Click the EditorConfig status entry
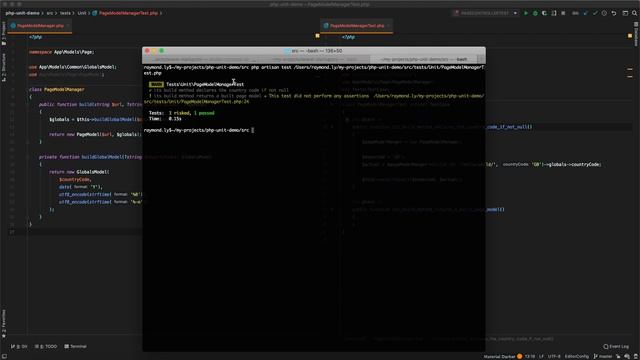The image size is (640, 360). (577, 357)
